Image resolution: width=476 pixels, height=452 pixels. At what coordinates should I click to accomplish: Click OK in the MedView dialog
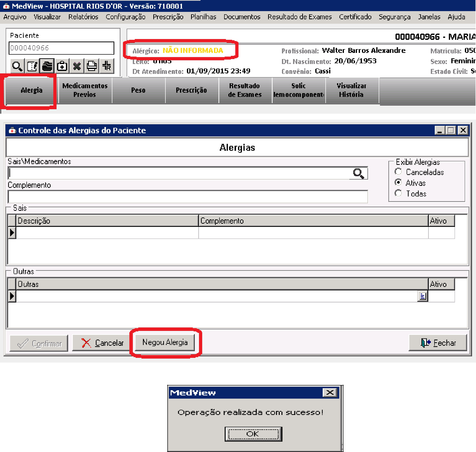[253, 434]
